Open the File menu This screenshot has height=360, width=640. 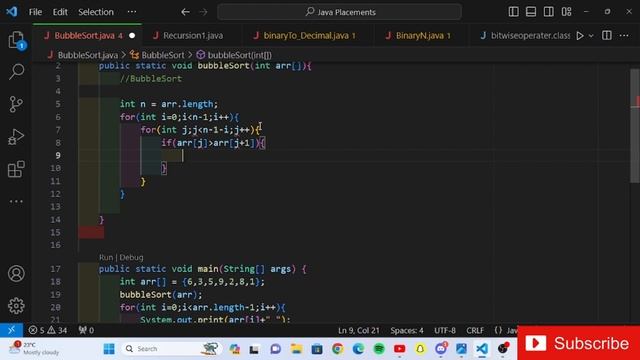[35, 12]
